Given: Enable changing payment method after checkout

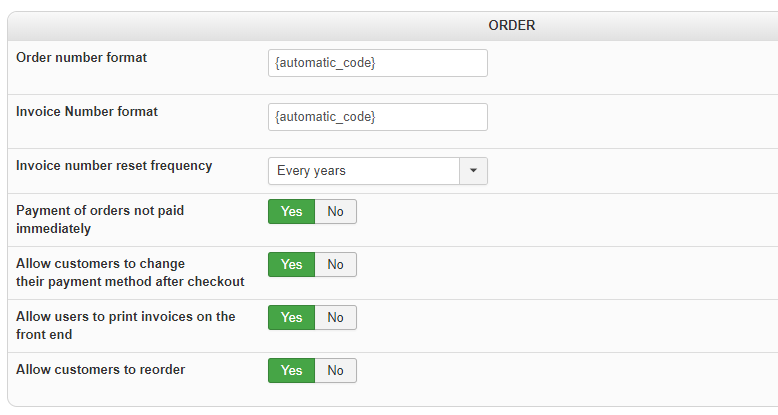Looking at the screenshot, I should [291, 264].
